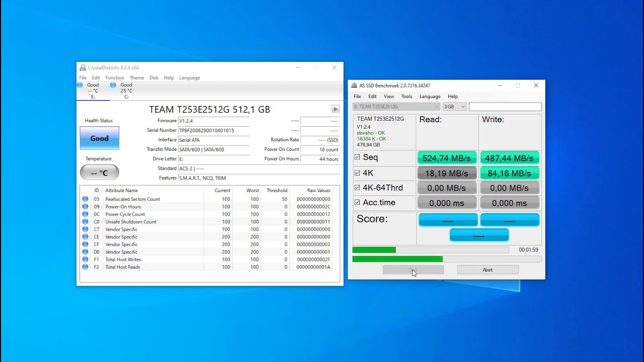
Task: Open Help menu in CrystalDiskInfo
Action: pos(169,78)
